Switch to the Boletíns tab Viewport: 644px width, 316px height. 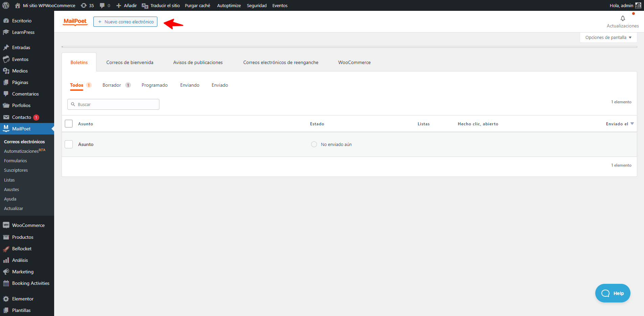tap(79, 62)
